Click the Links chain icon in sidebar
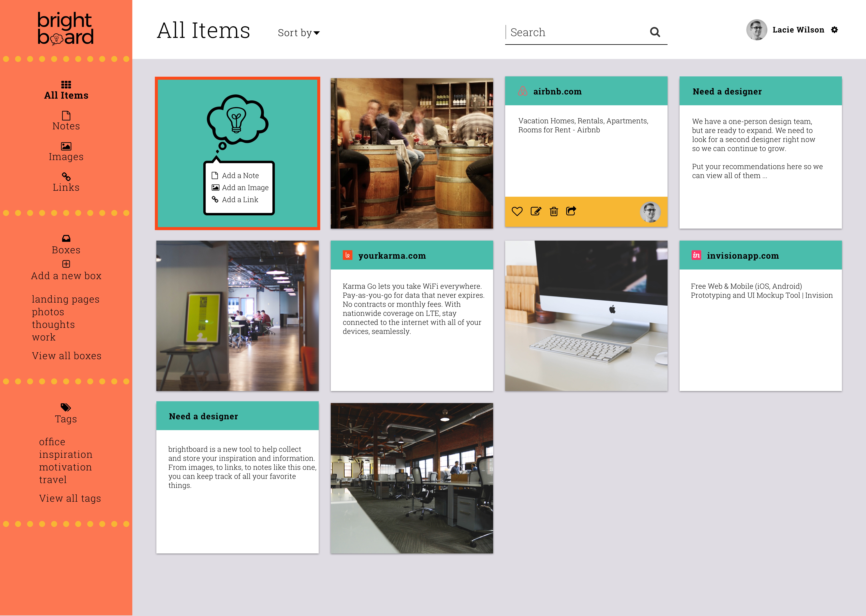Viewport: 866px width, 616px height. click(66, 177)
